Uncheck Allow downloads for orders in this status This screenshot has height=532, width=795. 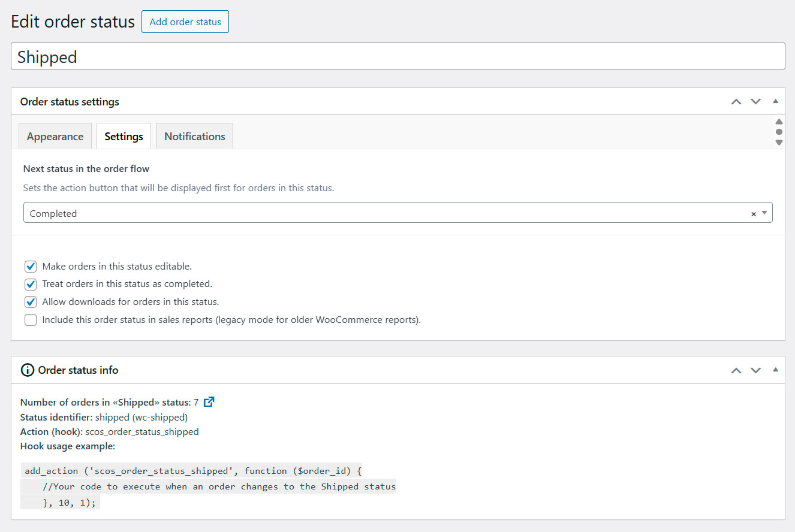click(x=31, y=302)
